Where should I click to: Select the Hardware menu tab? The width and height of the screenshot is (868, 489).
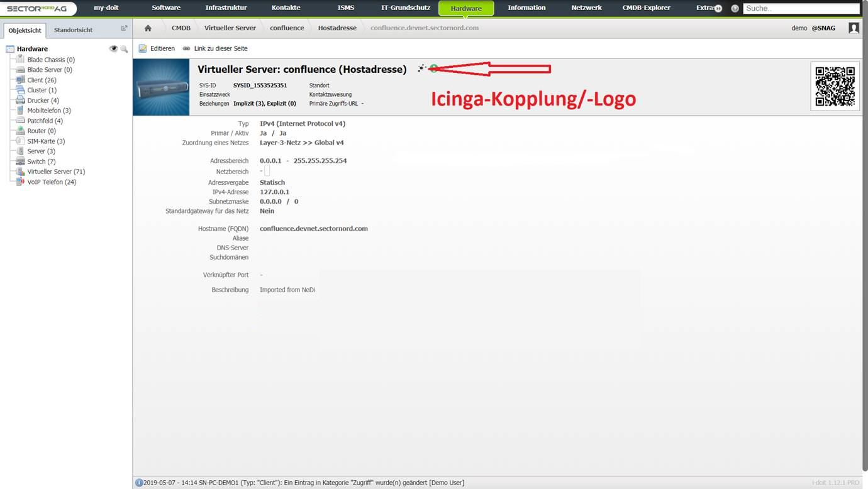[x=466, y=8]
